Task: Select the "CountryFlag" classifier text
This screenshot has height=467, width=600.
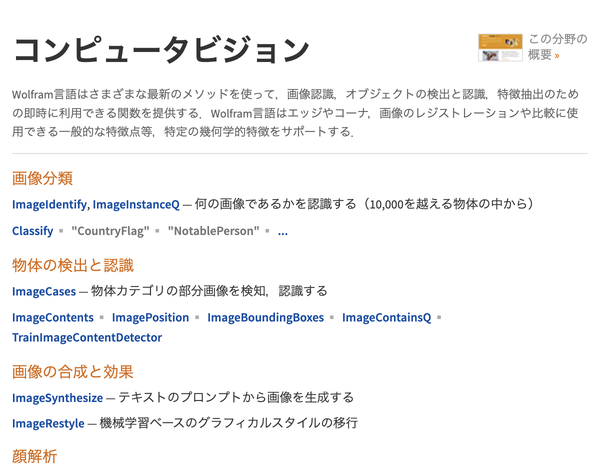Action: tap(110, 231)
